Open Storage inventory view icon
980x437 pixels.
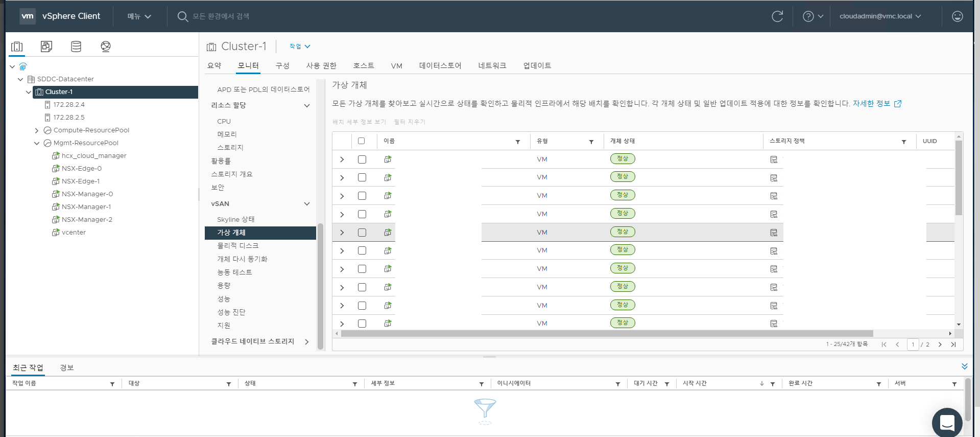76,47
